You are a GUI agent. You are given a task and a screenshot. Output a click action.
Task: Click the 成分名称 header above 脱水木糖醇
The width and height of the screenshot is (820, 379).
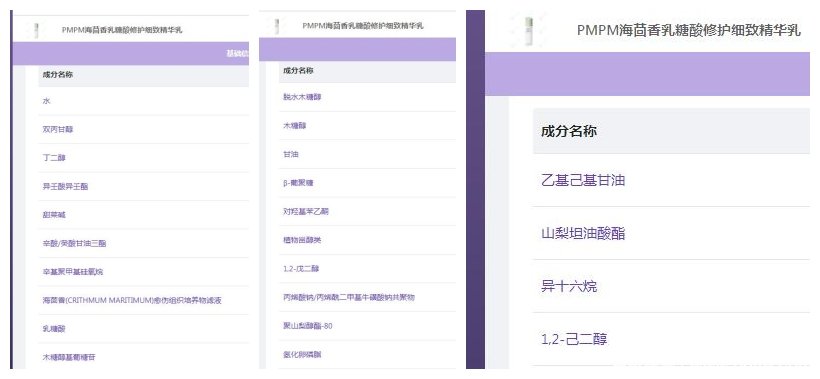coord(298,71)
